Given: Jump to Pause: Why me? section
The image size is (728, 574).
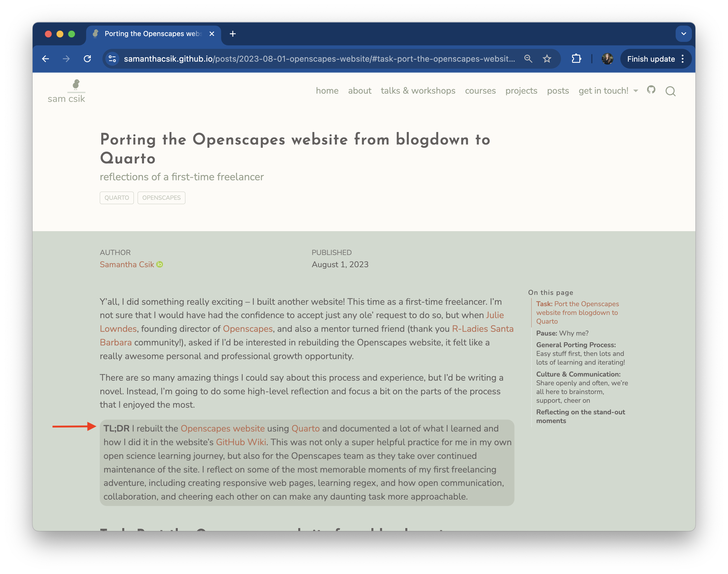Looking at the screenshot, I should (x=562, y=333).
